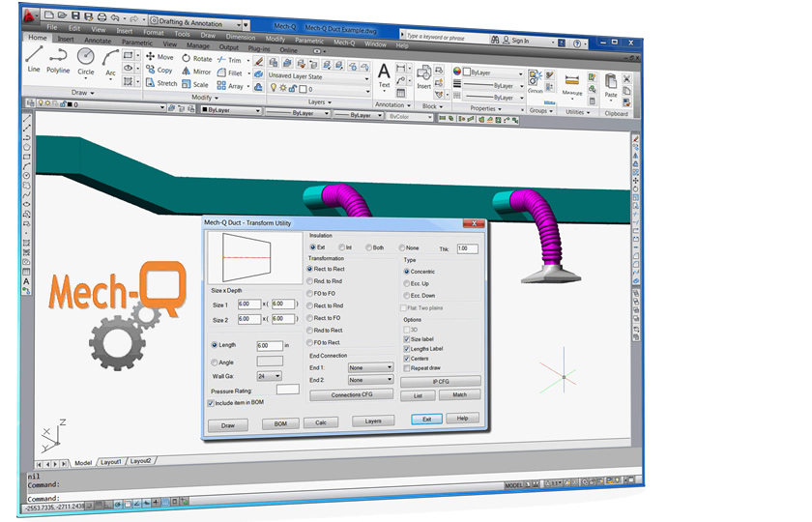Select the Polyline tool
The width and height of the screenshot is (812, 522).
(x=58, y=60)
